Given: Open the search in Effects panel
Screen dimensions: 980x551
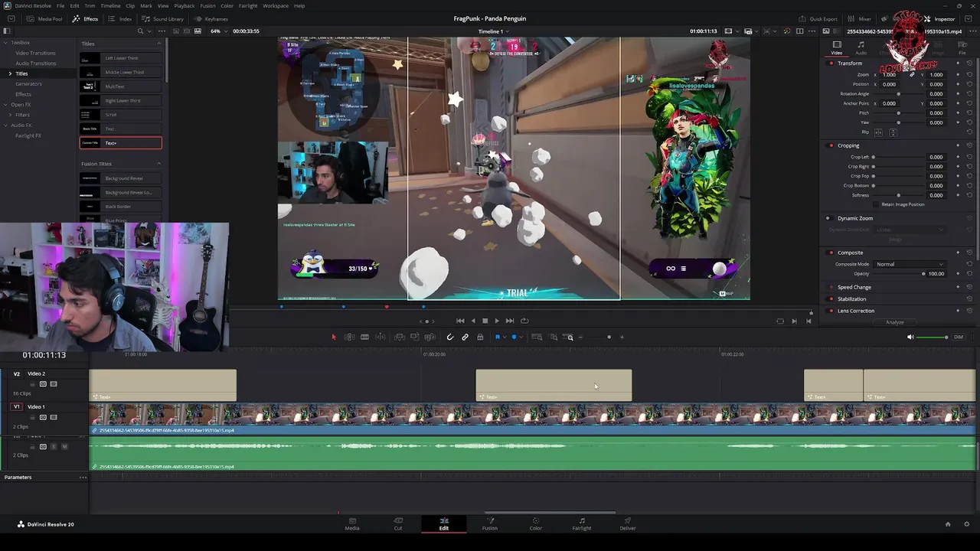Looking at the screenshot, I should [139, 31].
